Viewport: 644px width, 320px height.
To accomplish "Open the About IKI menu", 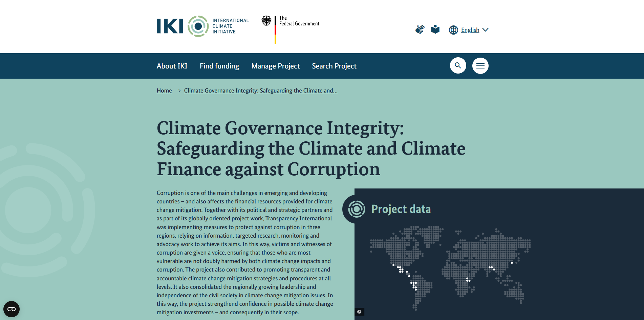I will click(x=172, y=66).
